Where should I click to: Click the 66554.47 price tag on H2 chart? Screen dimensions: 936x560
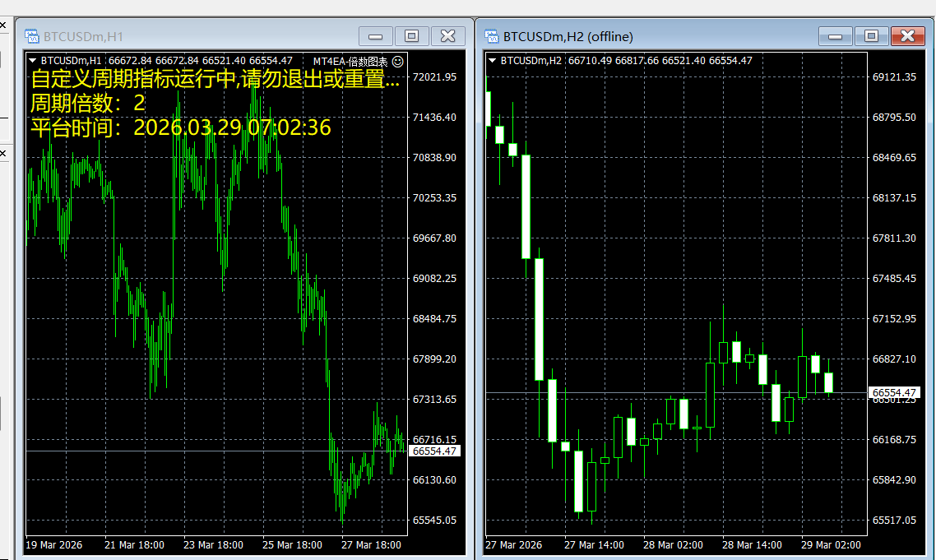click(x=894, y=393)
